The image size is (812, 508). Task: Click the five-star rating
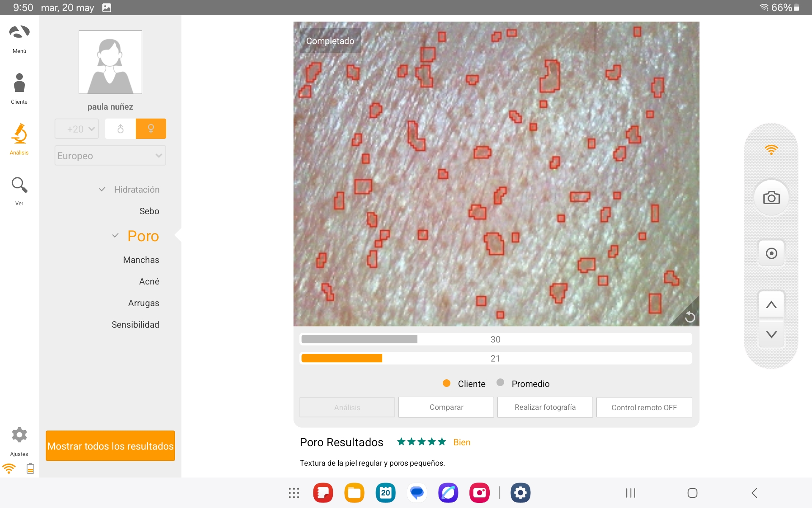point(421,442)
